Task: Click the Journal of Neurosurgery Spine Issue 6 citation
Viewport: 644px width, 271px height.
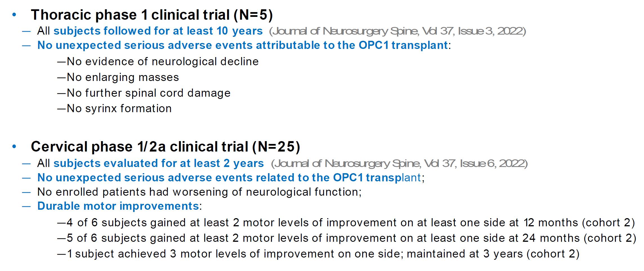Action: coord(399,163)
